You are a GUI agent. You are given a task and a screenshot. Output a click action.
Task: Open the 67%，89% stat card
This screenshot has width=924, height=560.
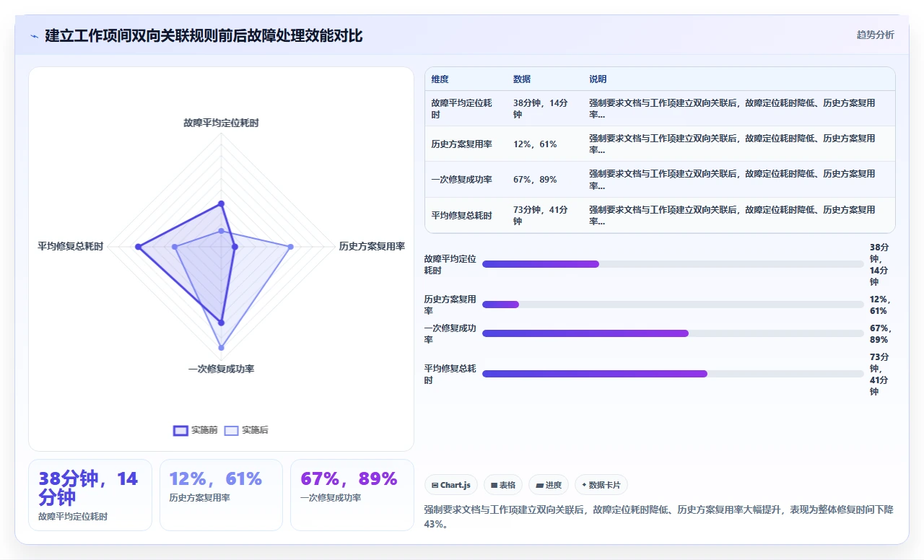352,495
